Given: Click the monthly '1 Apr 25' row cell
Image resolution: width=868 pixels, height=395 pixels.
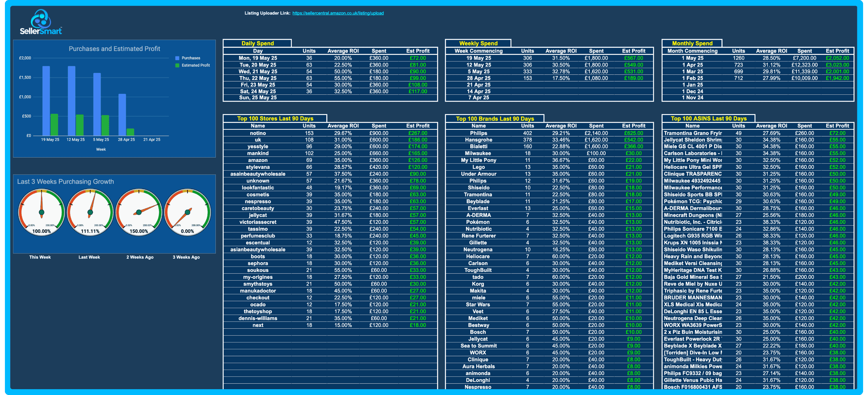Looking at the screenshot, I should click(x=692, y=65).
